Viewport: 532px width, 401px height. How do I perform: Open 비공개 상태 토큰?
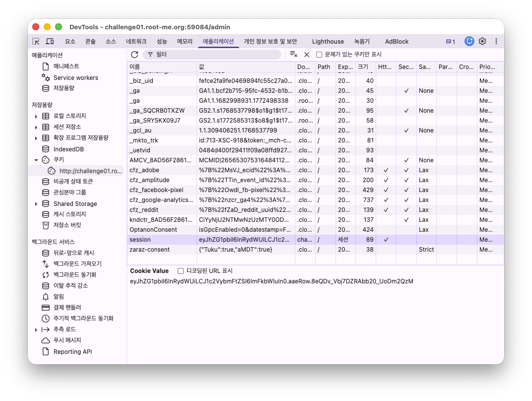(73, 182)
